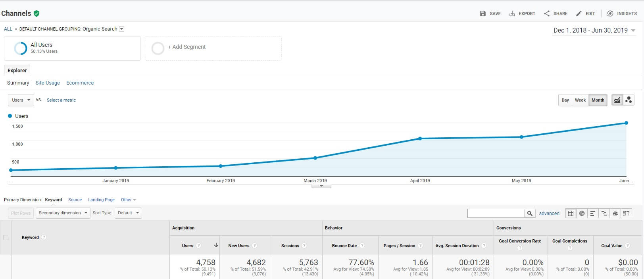This screenshot has height=279, width=644.
Task: Click the May 2019 data point on chart
Action: [x=521, y=137]
